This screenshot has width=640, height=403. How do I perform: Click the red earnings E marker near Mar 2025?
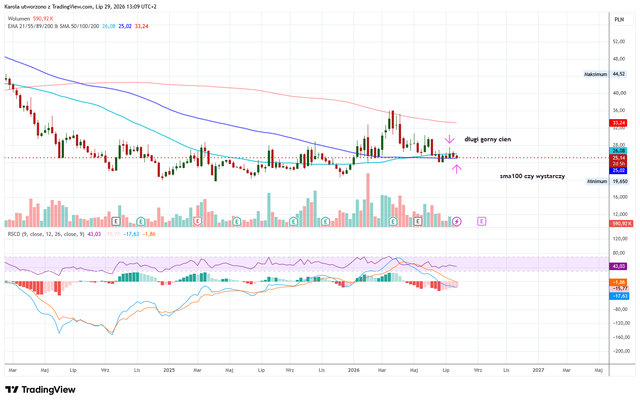(x=198, y=221)
